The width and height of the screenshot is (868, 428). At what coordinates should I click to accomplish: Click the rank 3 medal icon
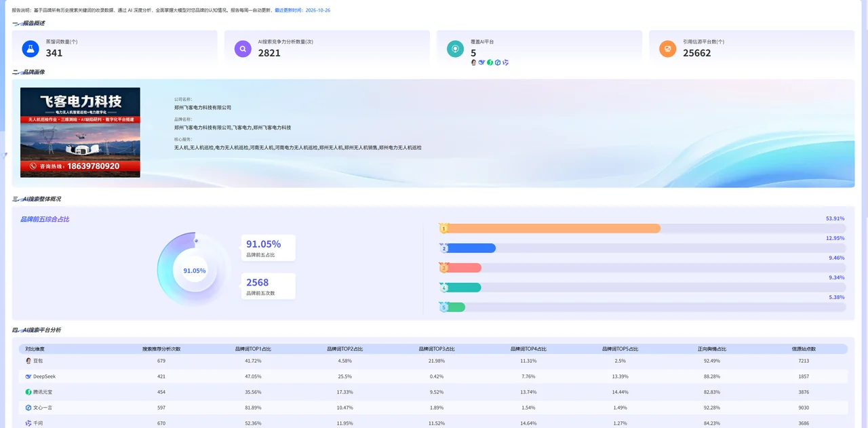pyautogui.click(x=444, y=268)
